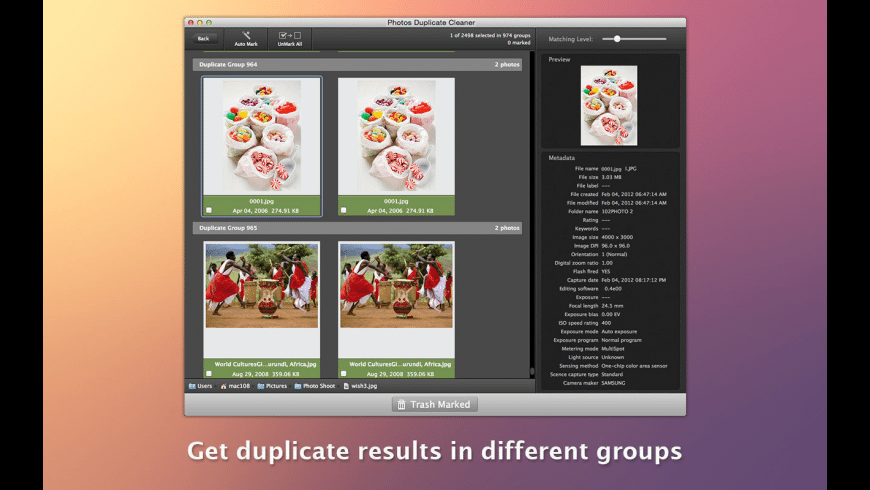The width and height of the screenshot is (870, 490).
Task: Click Flash fired value 'YES'
Action: [606, 271]
